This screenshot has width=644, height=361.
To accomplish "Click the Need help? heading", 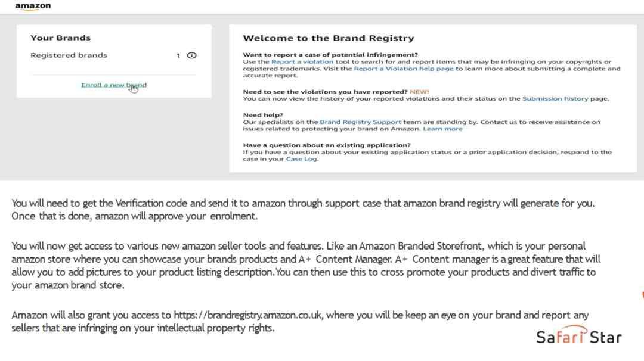I will coord(263,115).
